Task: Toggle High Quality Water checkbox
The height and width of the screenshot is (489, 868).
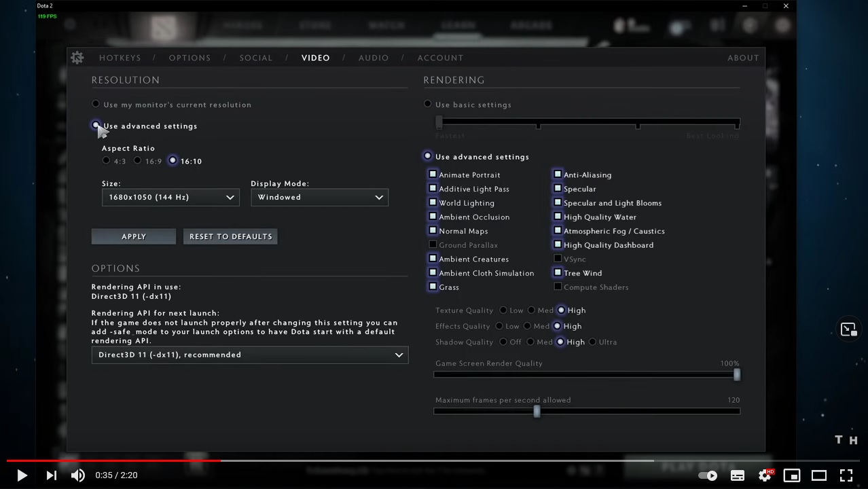Action: click(558, 217)
